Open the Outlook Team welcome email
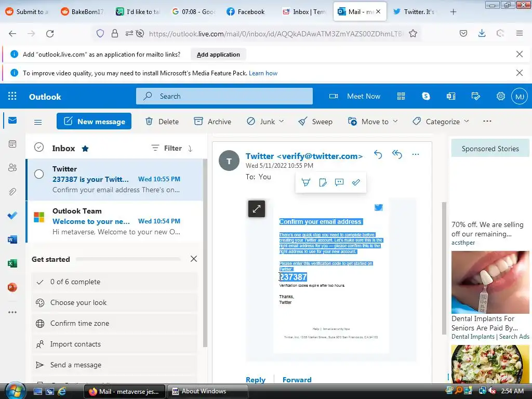Viewport: 532px width, 399px height. tap(115, 221)
